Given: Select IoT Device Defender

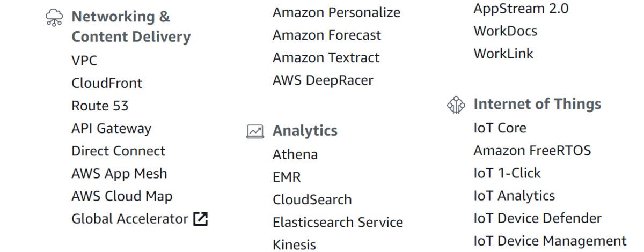Looking at the screenshot, I should 537,218.
